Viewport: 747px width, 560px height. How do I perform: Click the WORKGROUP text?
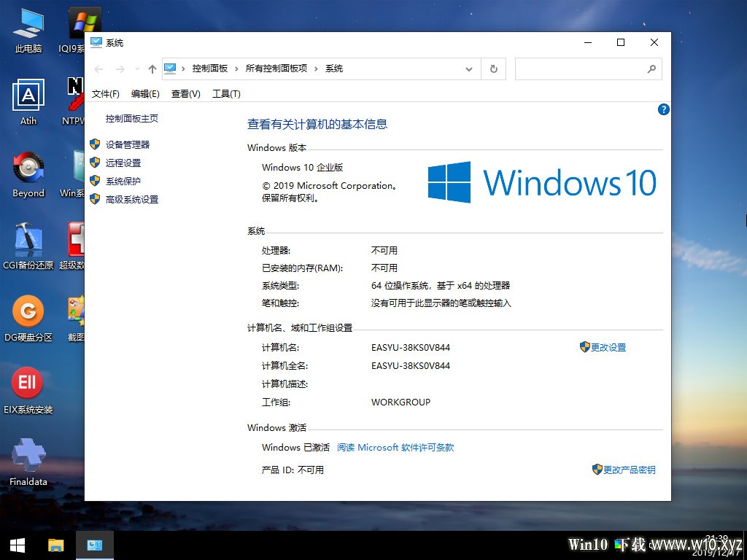(400, 402)
